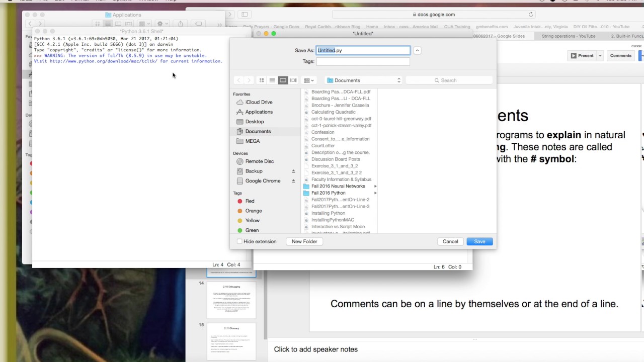Toggle the Safari sidebar button
644x362 pixels.
coord(245,15)
